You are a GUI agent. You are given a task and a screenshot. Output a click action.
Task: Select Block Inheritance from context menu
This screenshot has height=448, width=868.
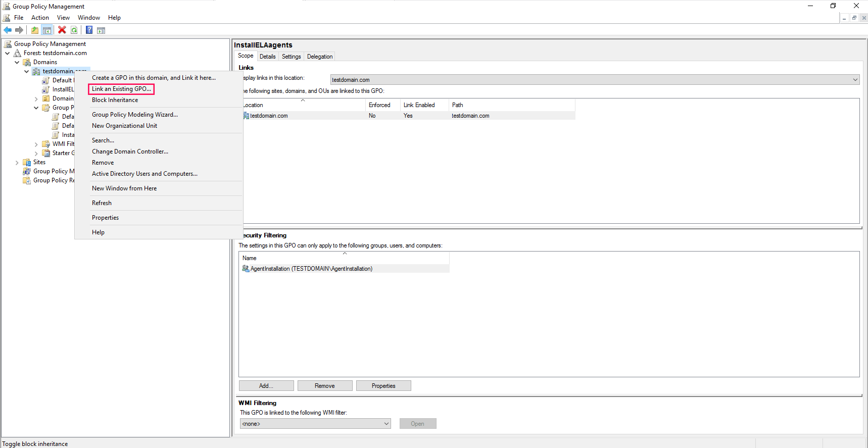(x=115, y=100)
